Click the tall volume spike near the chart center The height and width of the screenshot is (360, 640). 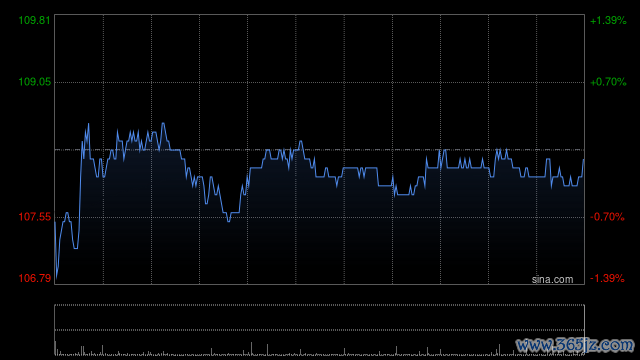point(251,348)
